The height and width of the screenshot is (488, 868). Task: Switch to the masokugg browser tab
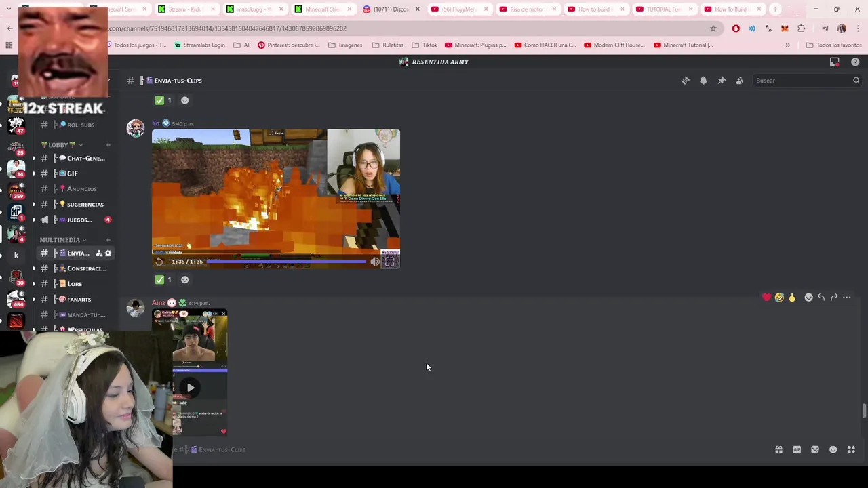(254, 9)
